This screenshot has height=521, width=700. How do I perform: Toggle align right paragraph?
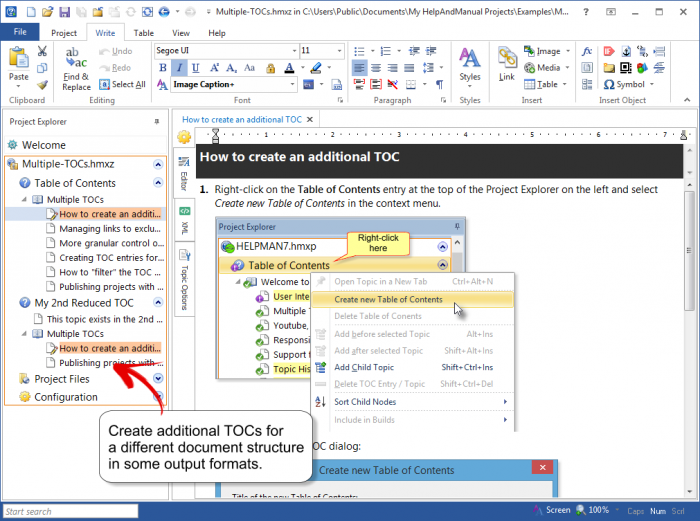click(393, 68)
